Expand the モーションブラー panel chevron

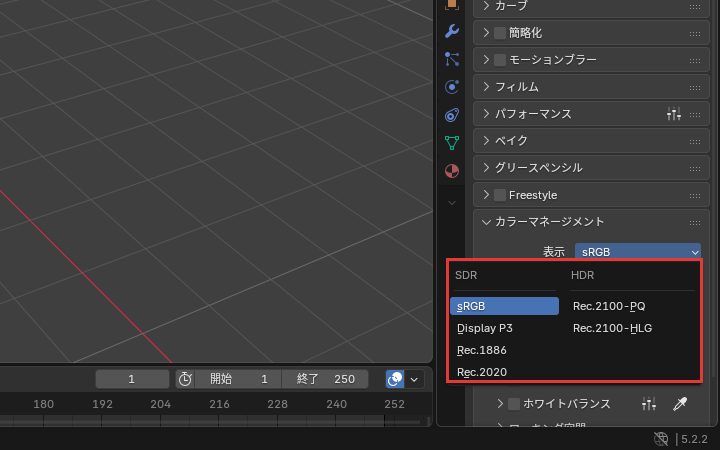pos(486,60)
